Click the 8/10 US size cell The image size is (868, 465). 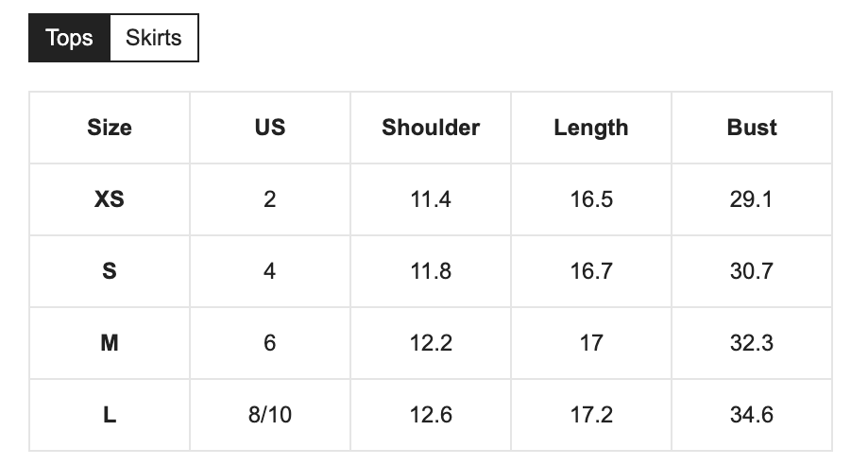pyautogui.click(x=270, y=415)
